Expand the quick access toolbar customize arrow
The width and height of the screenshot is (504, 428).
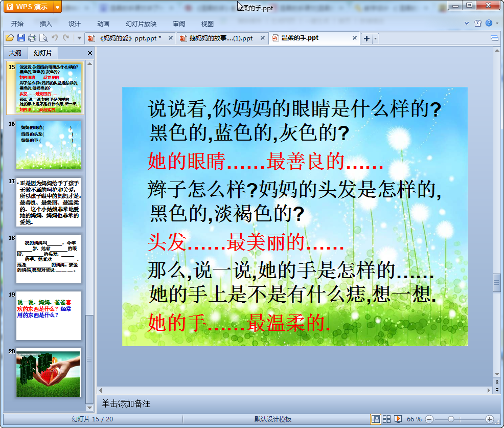(x=79, y=38)
